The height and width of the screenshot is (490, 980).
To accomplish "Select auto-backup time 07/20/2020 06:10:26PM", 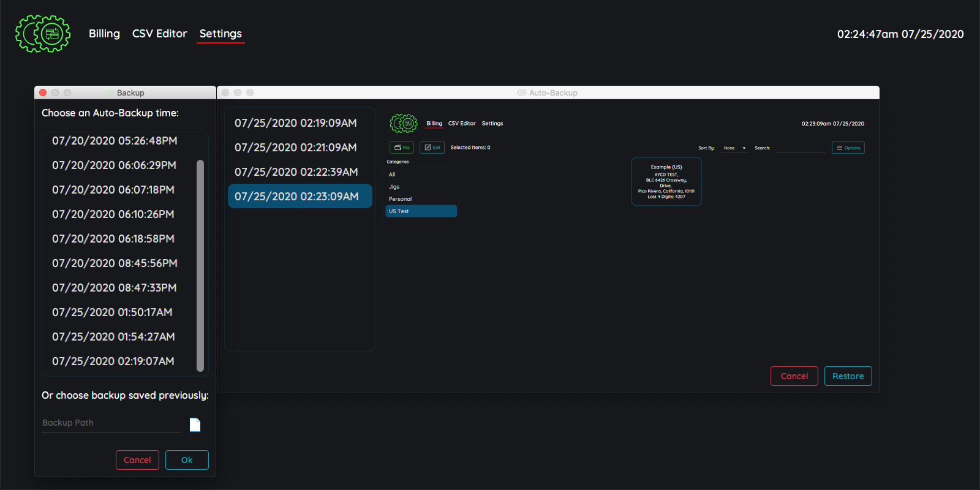I will click(x=113, y=214).
